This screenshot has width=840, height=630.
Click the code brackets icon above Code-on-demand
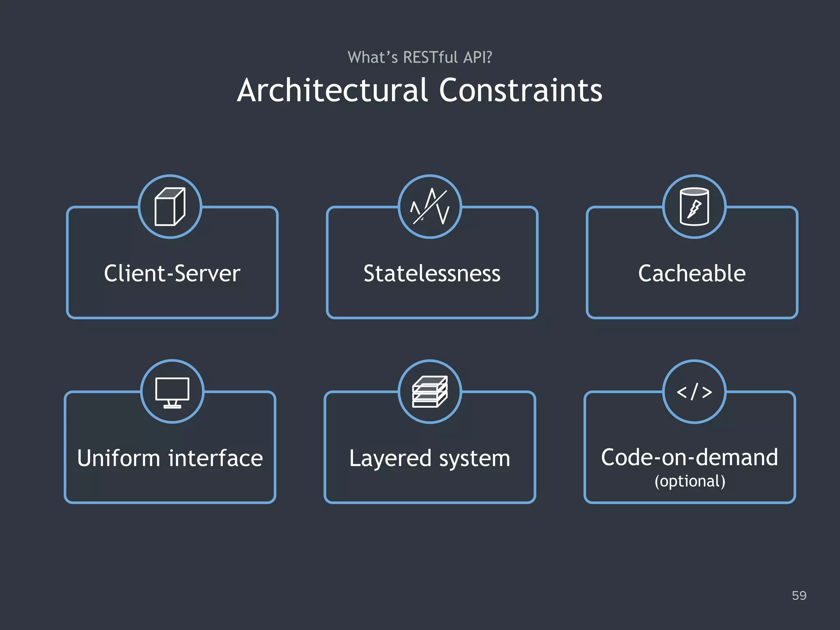(x=694, y=392)
